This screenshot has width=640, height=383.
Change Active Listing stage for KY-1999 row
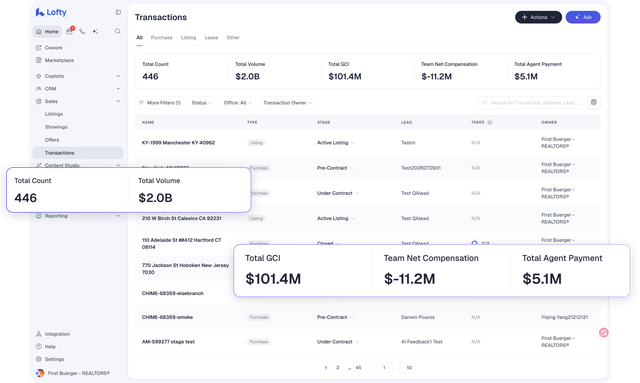coord(336,143)
